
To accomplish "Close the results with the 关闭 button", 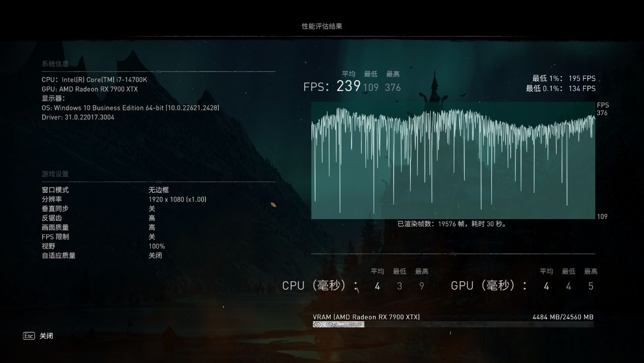I will pyautogui.click(x=46, y=336).
